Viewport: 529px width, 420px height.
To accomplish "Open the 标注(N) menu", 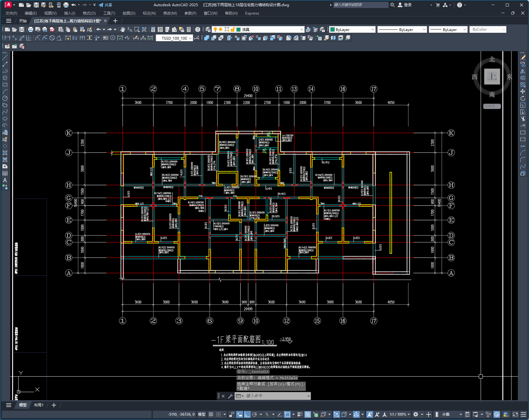I will (149, 13).
